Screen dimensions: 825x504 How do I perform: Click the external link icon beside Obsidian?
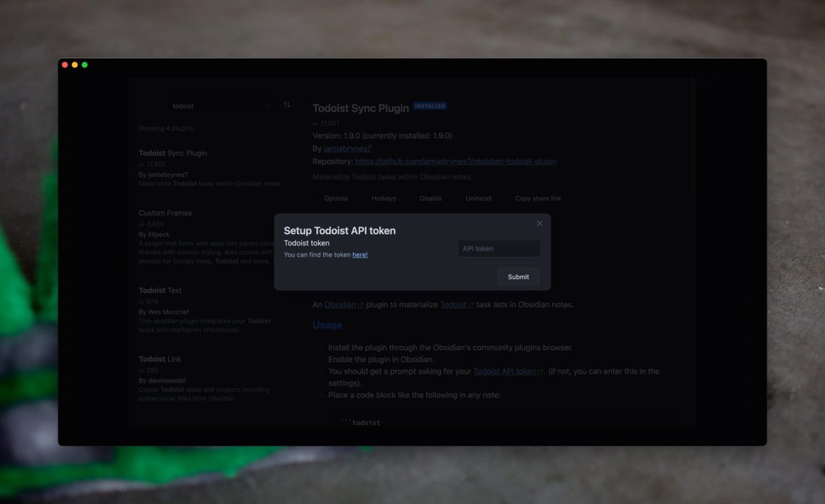361,305
